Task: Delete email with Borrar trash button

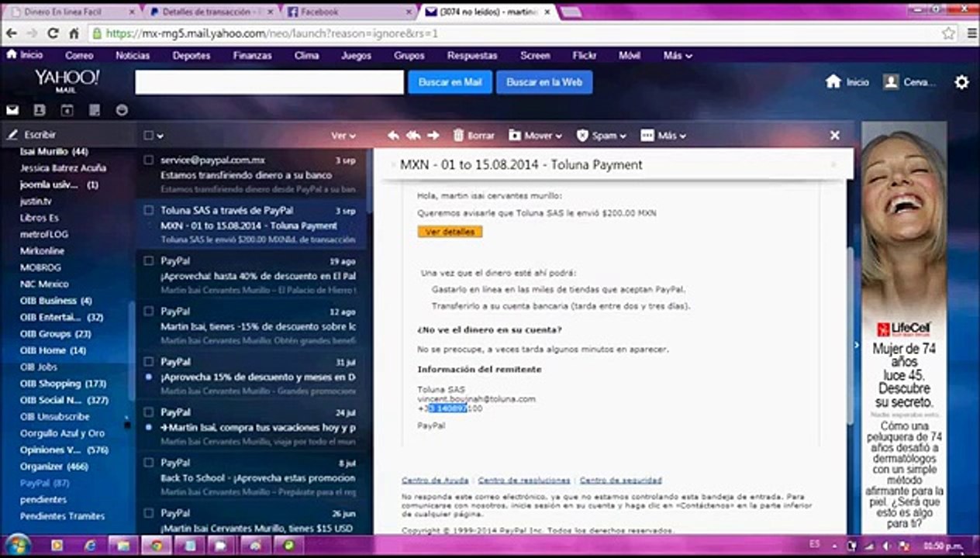Action: click(474, 135)
